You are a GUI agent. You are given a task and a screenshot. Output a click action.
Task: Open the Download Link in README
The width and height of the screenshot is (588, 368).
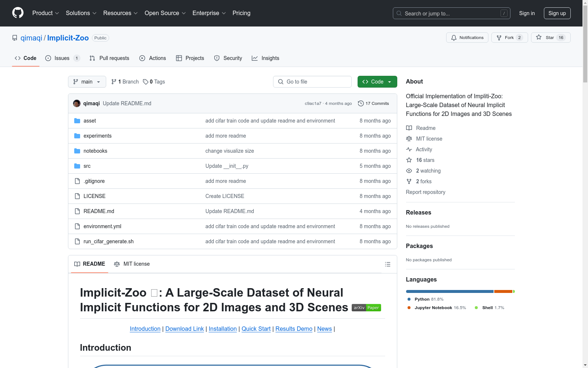[x=184, y=329]
